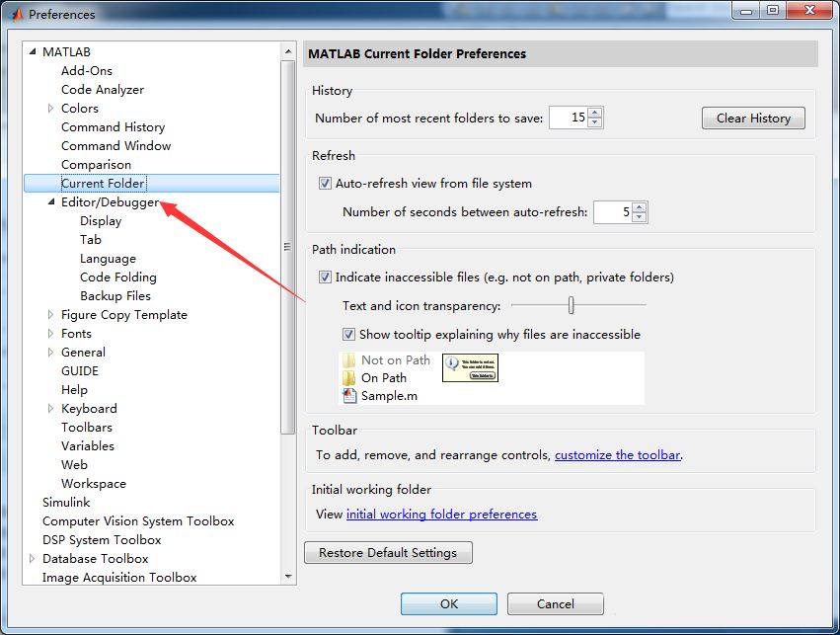Click the tooltip preview thumbnail

(470, 367)
